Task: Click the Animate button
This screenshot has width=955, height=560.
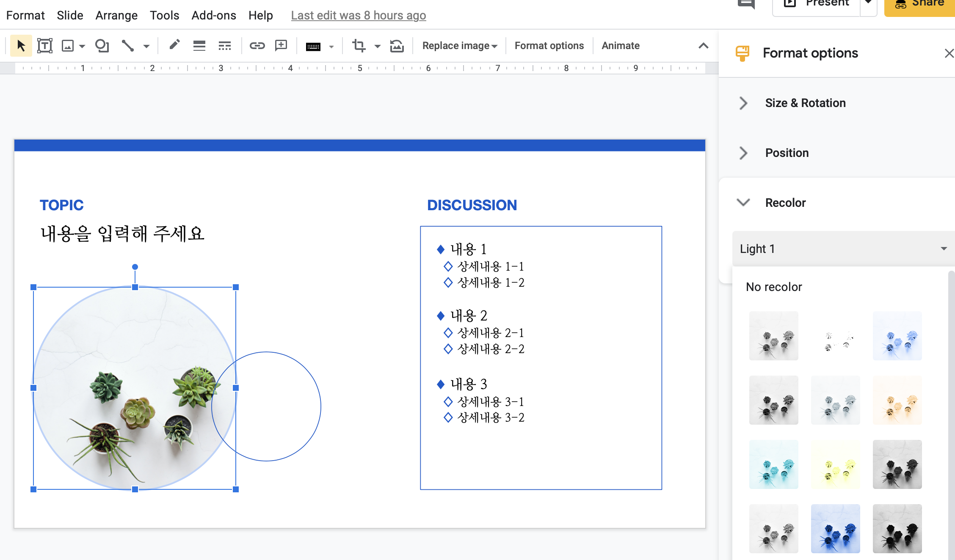Action: pyautogui.click(x=620, y=46)
